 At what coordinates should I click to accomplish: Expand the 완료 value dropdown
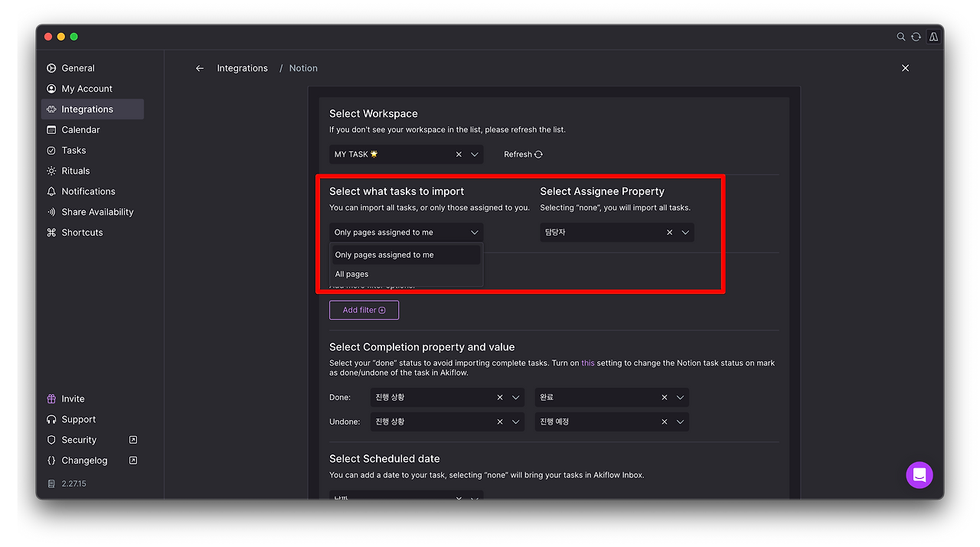(x=680, y=398)
